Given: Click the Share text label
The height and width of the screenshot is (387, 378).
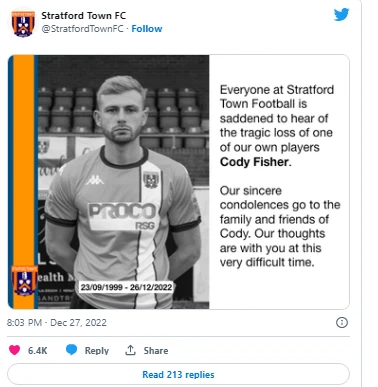Looking at the screenshot, I should [156, 350].
